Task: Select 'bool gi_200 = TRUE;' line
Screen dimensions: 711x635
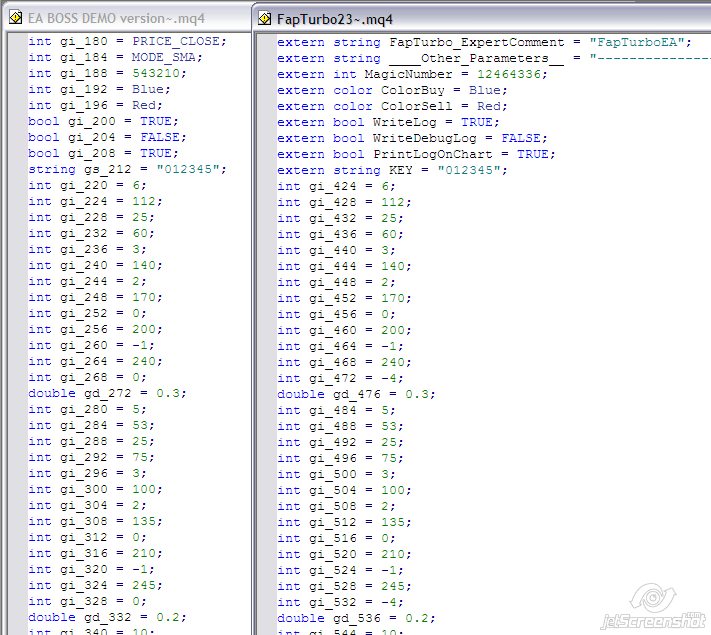Action: coord(103,121)
